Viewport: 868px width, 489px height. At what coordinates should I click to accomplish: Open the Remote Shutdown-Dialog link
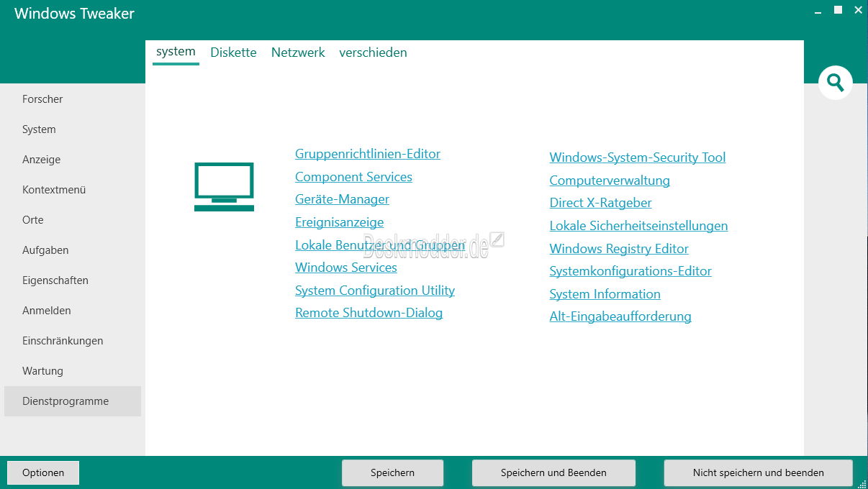coord(369,313)
